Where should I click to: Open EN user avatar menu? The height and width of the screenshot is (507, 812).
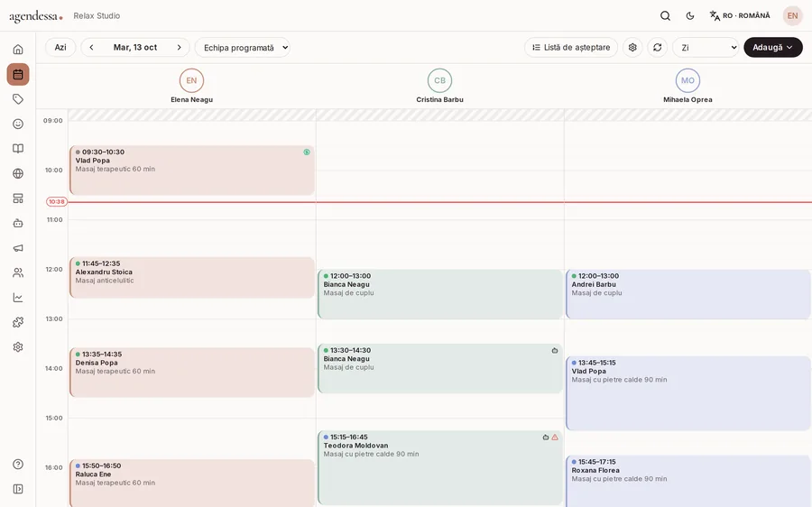click(x=792, y=16)
